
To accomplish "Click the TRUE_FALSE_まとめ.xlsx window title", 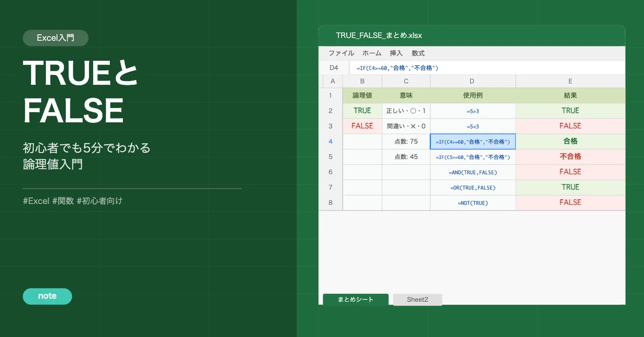I will 379,35.
